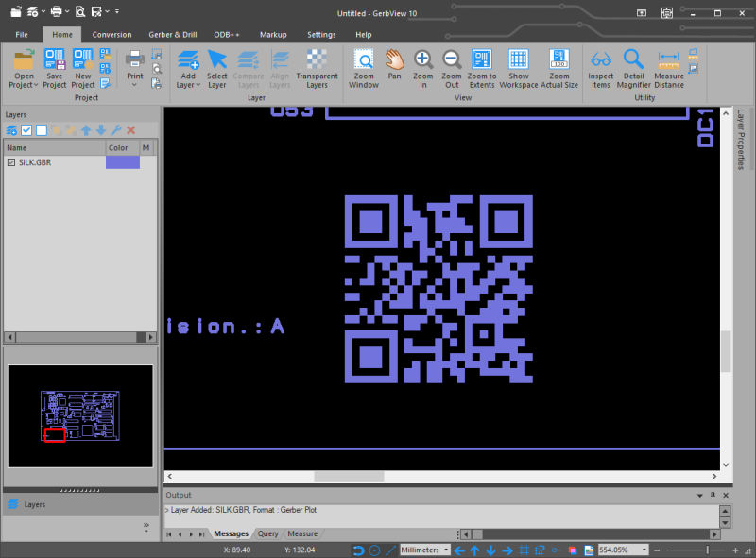This screenshot has height=558, width=756.
Task: Switch to the Measure output tab
Action: pyautogui.click(x=302, y=533)
